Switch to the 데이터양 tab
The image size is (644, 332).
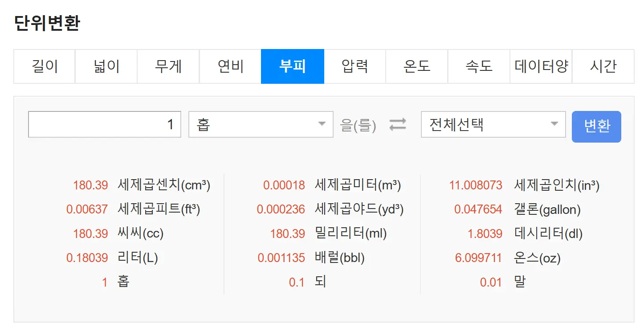coord(541,66)
